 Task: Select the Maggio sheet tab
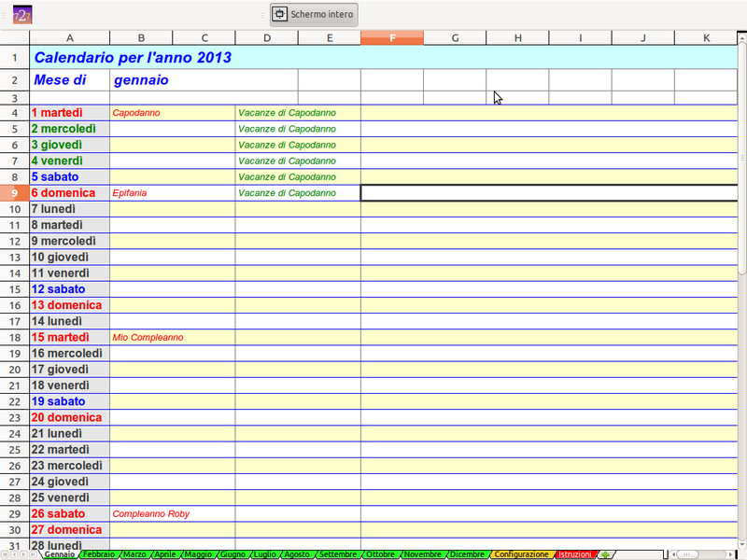(198, 554)
